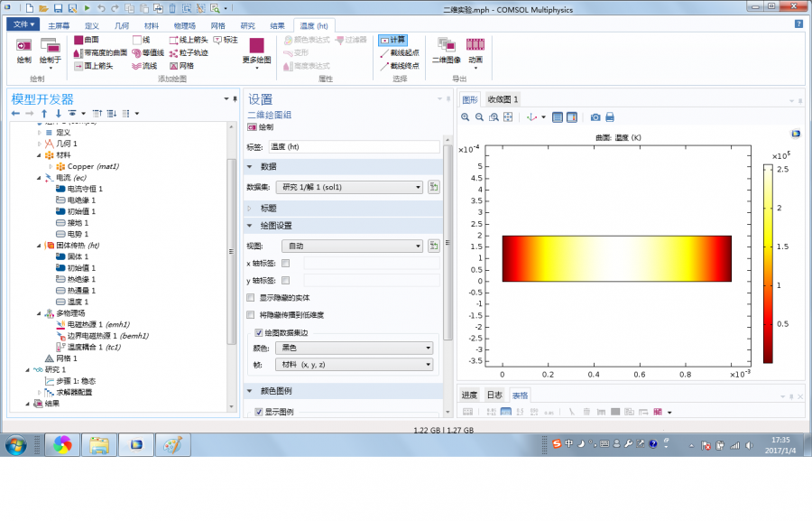Click the settings panel vertical scrollbar
The height and width of the screenshot is (521, 812).
(448, 242)
